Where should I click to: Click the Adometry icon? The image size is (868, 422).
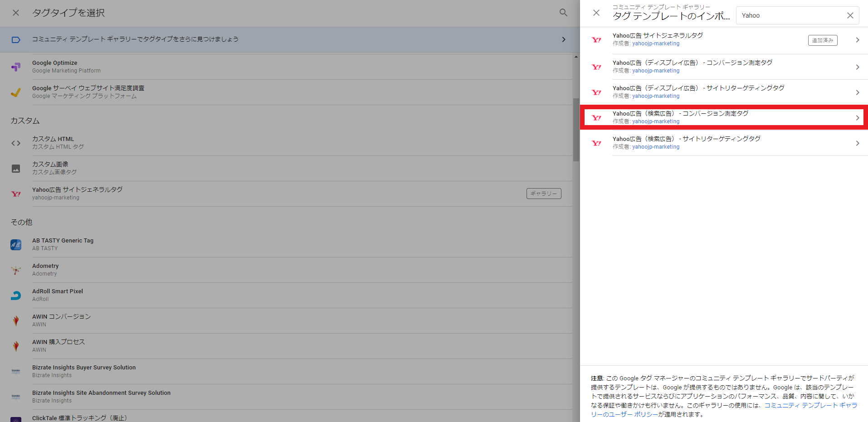(16, 270)
